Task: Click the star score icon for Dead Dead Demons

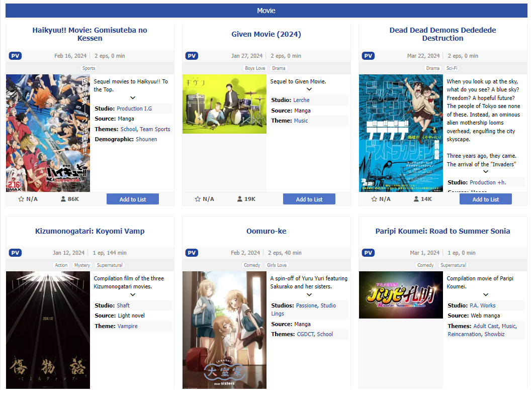Action: (x=374, y=199)
